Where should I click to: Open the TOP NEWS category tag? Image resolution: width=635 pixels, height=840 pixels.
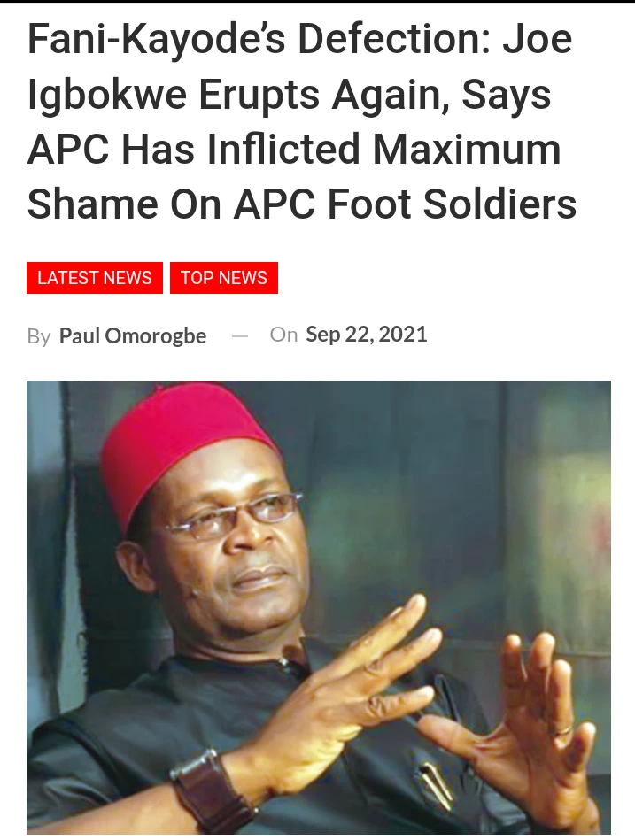[x=224, y=278]
